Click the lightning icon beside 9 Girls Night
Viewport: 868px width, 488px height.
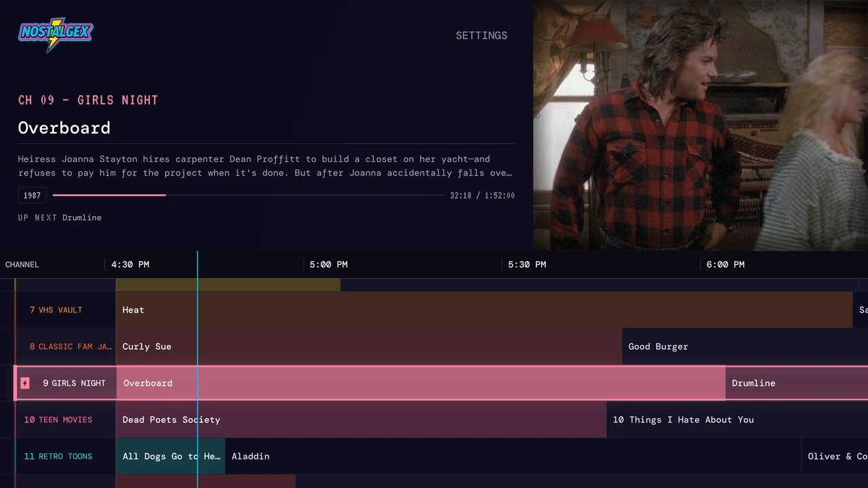pyautogui.click(x=25, y=383)
